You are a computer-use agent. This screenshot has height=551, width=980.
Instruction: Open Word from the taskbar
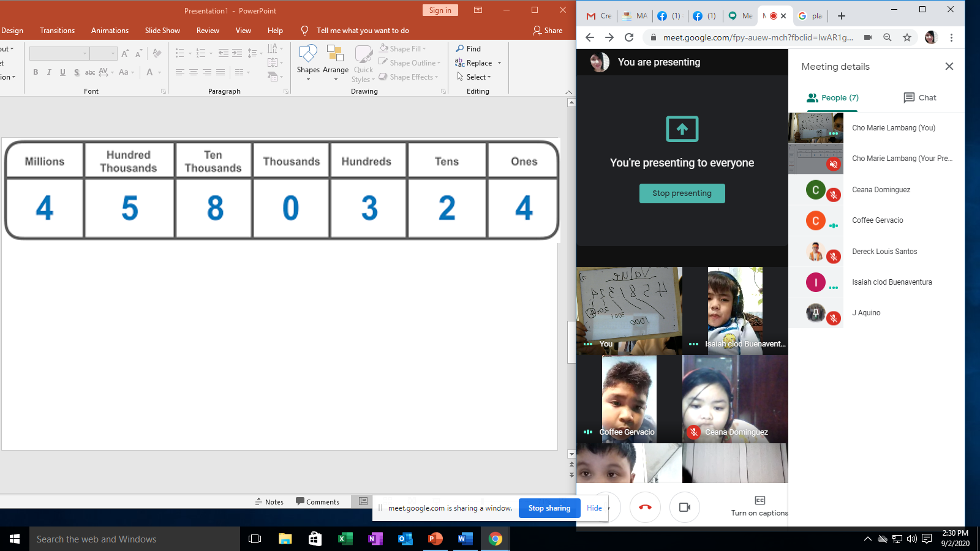coord(465,539)
